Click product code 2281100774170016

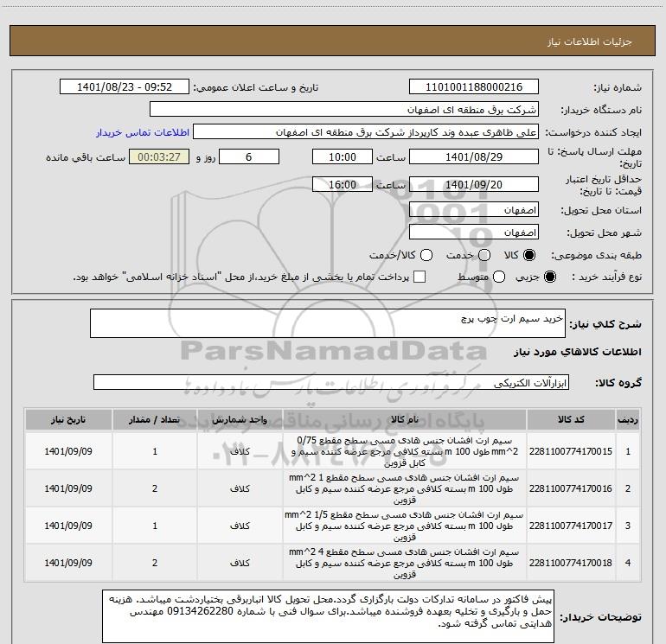click(x=571, y=488)
